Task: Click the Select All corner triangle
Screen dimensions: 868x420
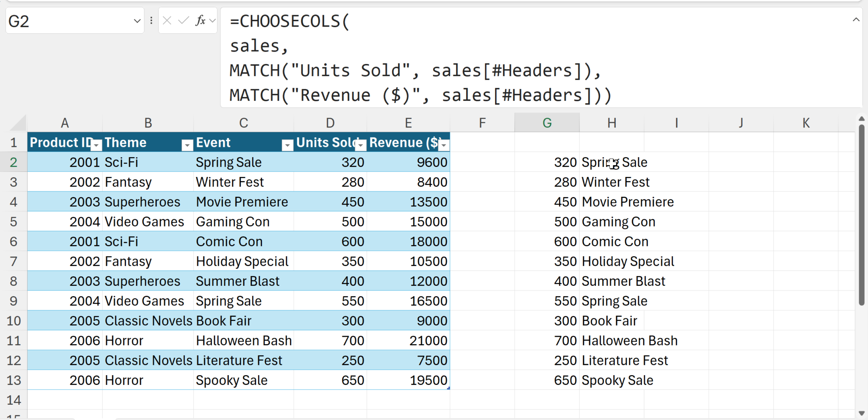Action: 19,123
